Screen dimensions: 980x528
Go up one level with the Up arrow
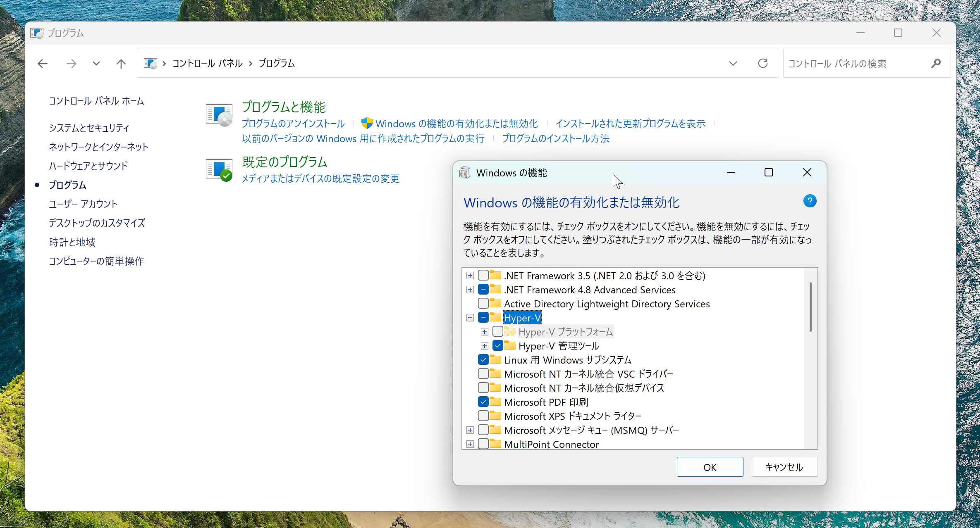[121, 64]
